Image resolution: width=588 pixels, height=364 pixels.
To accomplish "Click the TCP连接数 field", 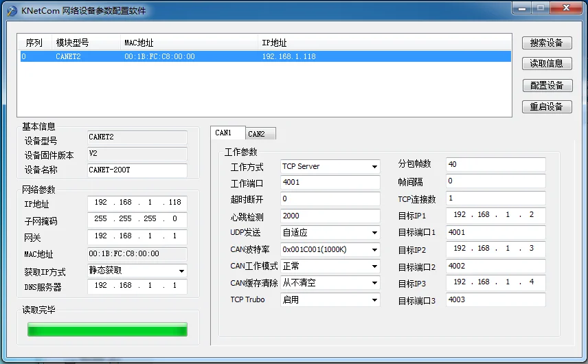I will coord(496,198).
